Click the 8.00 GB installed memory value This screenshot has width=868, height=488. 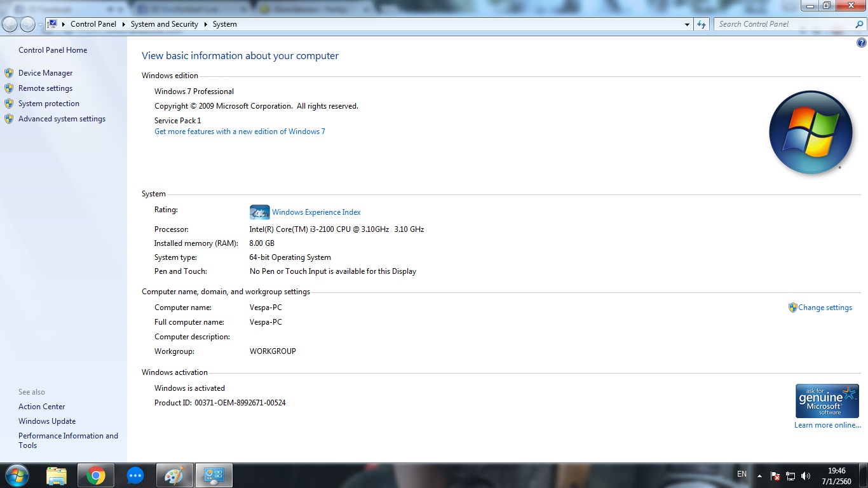tap(262, 243)
